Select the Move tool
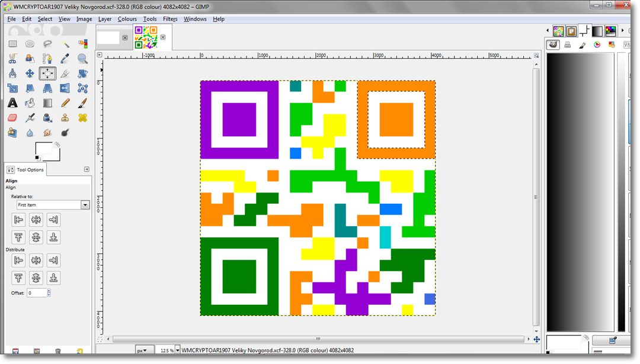Viewport: 640px width, 364px height. [x=30, y=73]
